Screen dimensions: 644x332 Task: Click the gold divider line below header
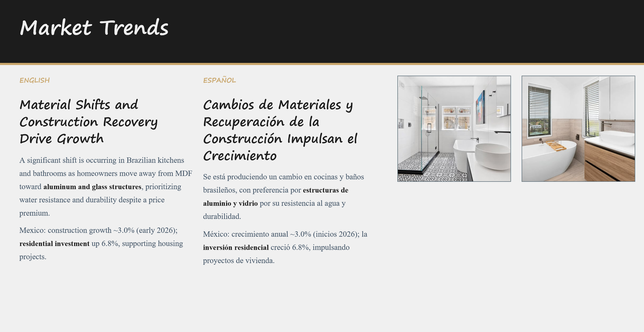click(x=322, y=64)
